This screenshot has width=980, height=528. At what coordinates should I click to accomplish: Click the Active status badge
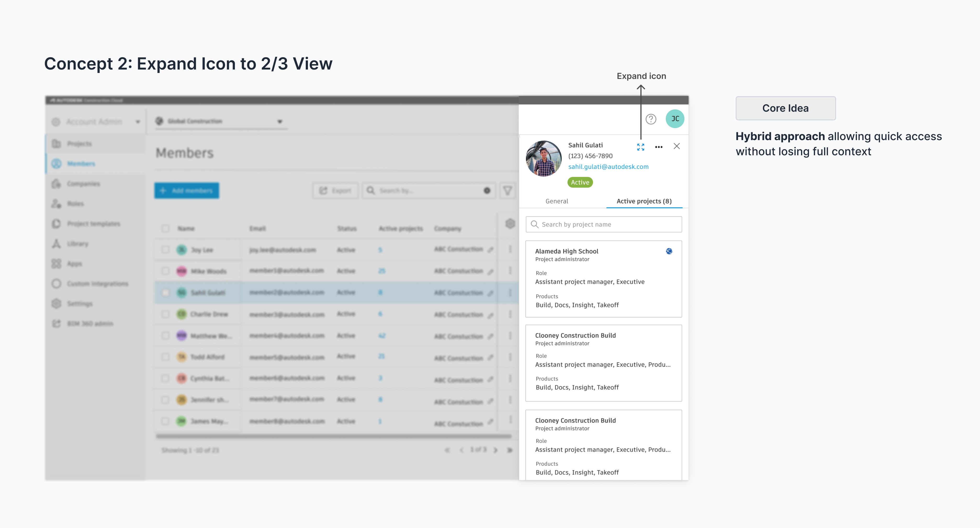[580, 182]
